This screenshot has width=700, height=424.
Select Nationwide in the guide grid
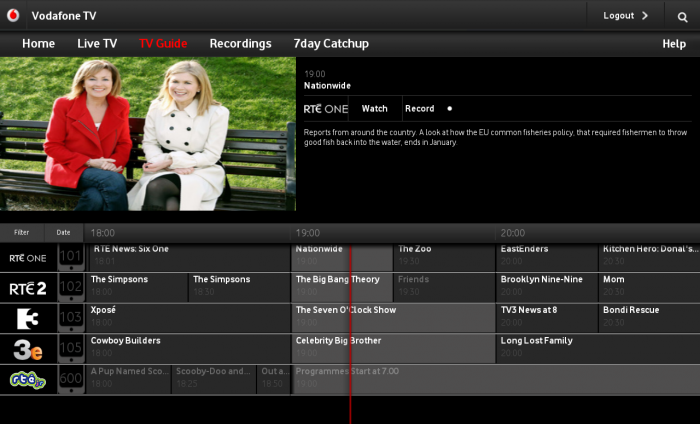[342, 257]
